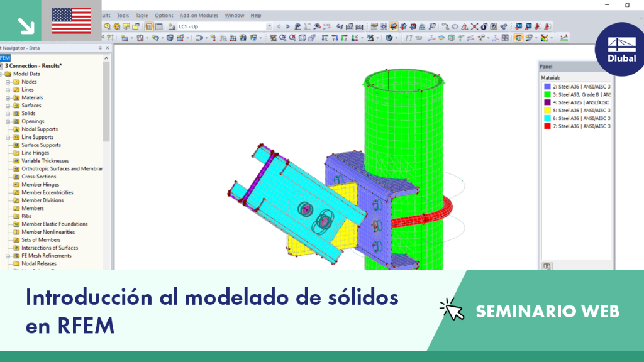
Task: Toggle the highlighted control panel display icon
Action: click(518, 38)
